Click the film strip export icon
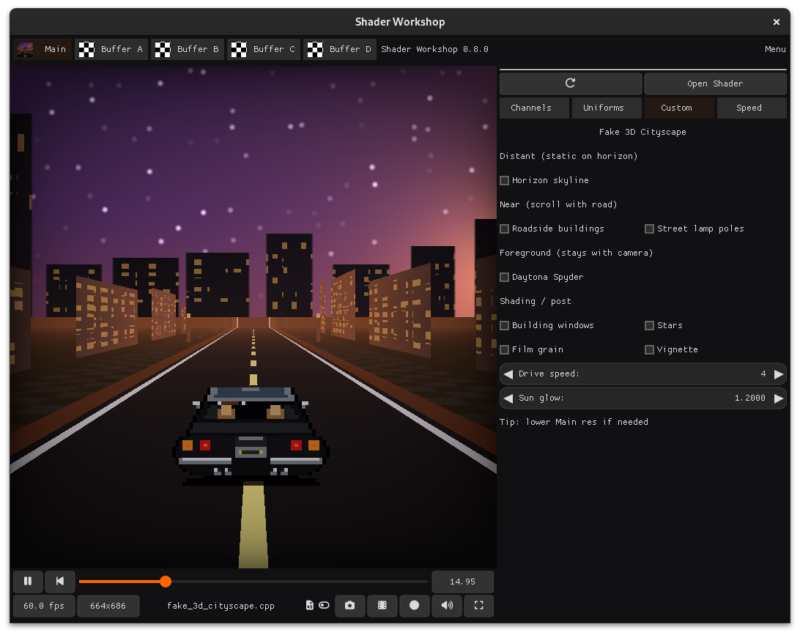The width and height of the screenshot is (800, 635). click(x=382, y=605)
